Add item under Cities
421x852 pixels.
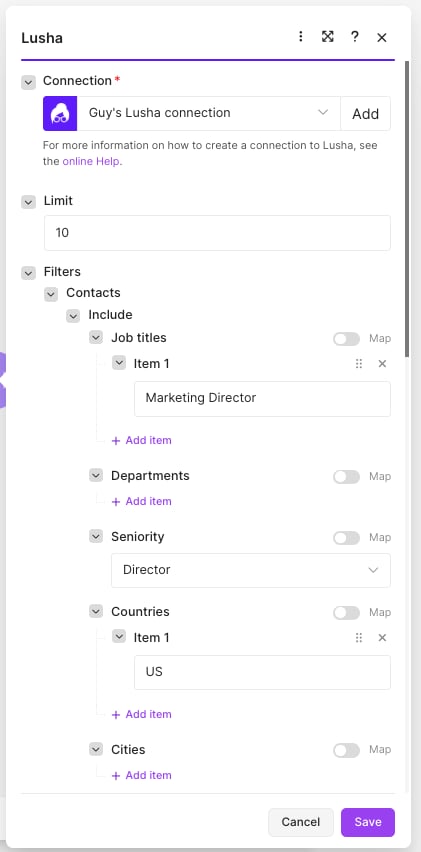[x=142, y=775]
